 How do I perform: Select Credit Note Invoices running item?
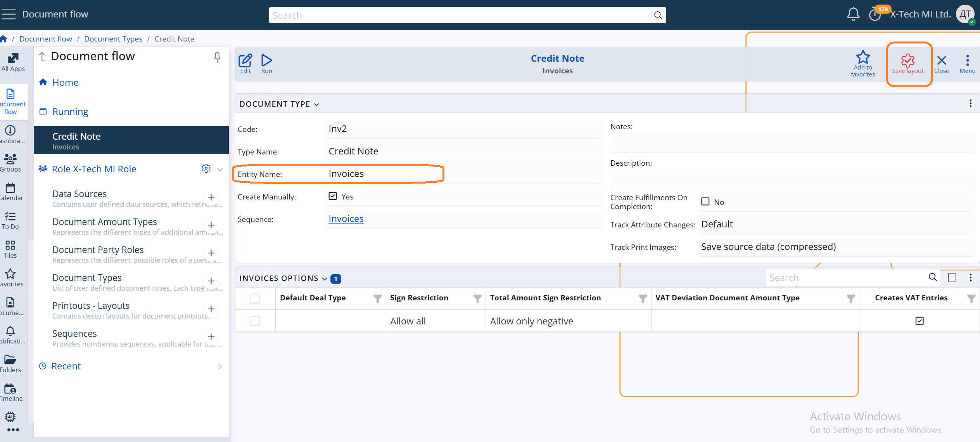coord(131,140)
